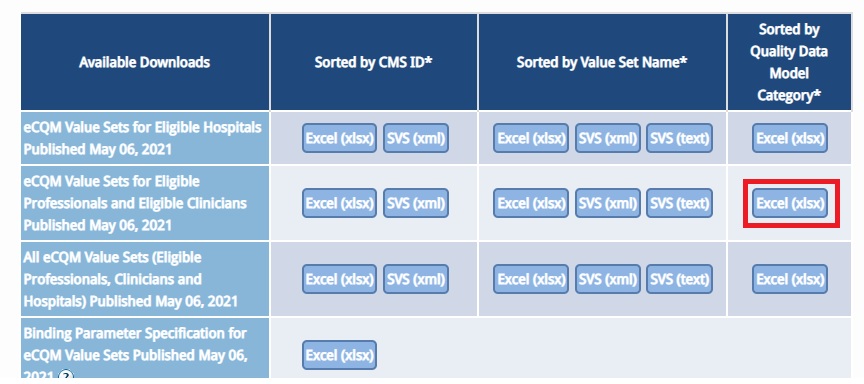Image resolution: width=864 pixels, height=384 pixels.
Task: Download Eligible Hospitals SVS xml sorted by CMS ID
Action: [416, 138]
